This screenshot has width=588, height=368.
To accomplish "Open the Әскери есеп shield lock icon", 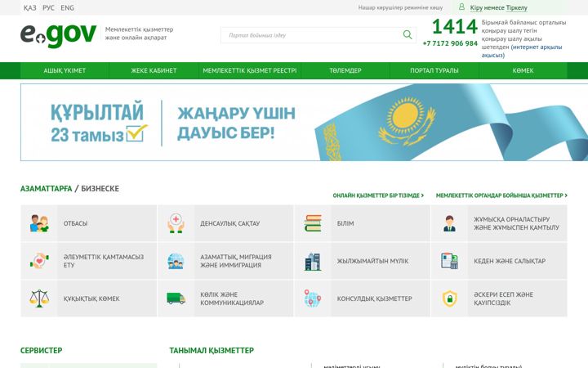I will tap(449, 298).
